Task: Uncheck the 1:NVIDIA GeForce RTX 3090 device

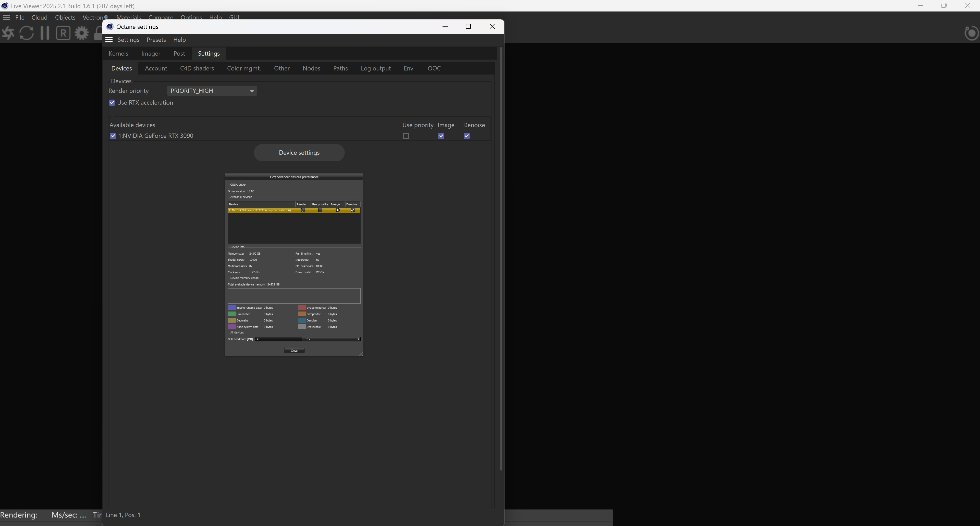Action: [113, 136]
